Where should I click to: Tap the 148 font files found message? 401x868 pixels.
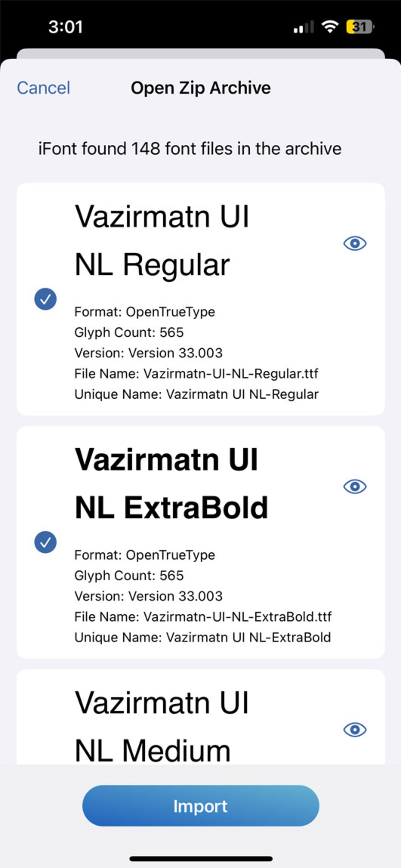point(190,149)
